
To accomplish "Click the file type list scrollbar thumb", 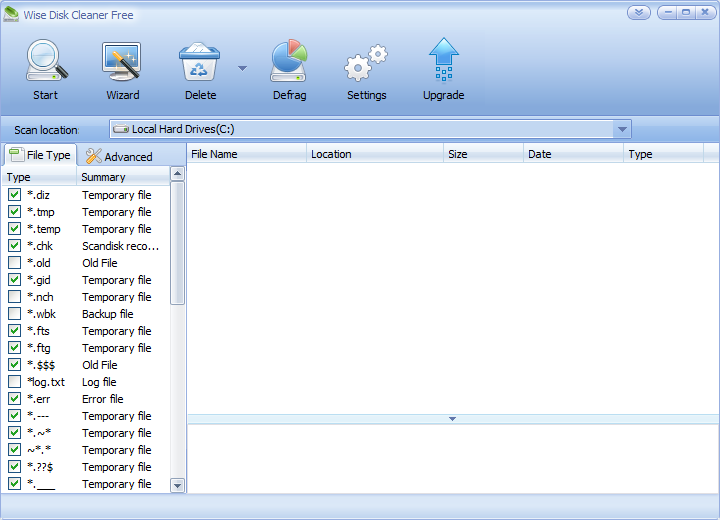I will [x=177, y=243].
